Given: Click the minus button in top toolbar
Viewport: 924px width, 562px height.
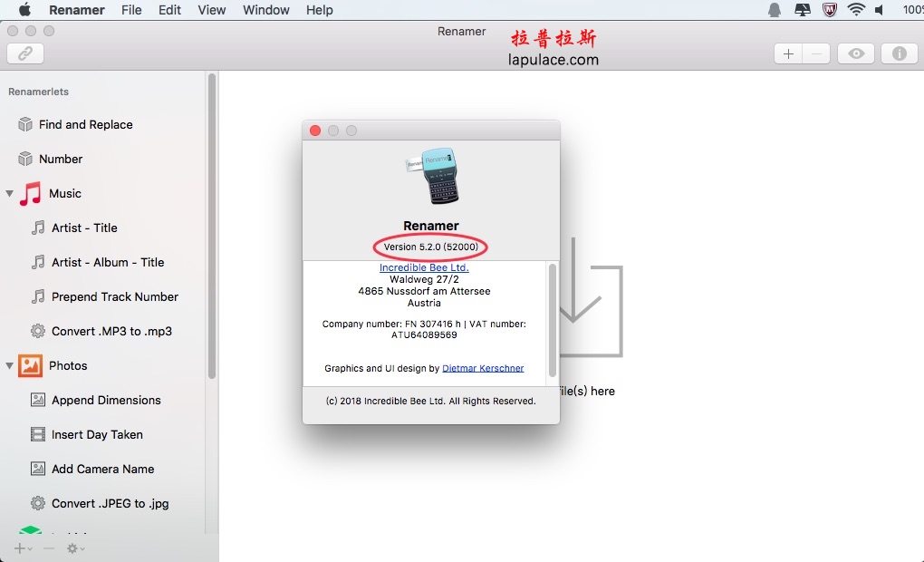Looking at the screenshot, I should coord(816,53).
